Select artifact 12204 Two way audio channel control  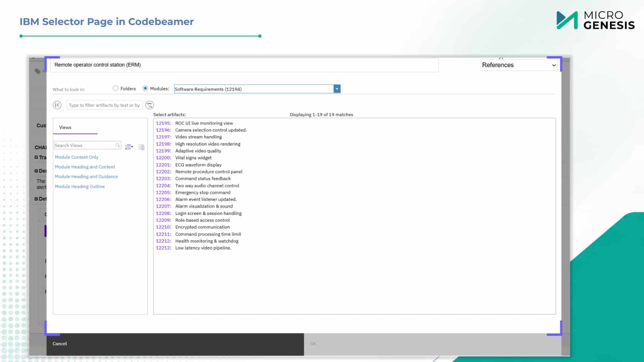point(198,185)
